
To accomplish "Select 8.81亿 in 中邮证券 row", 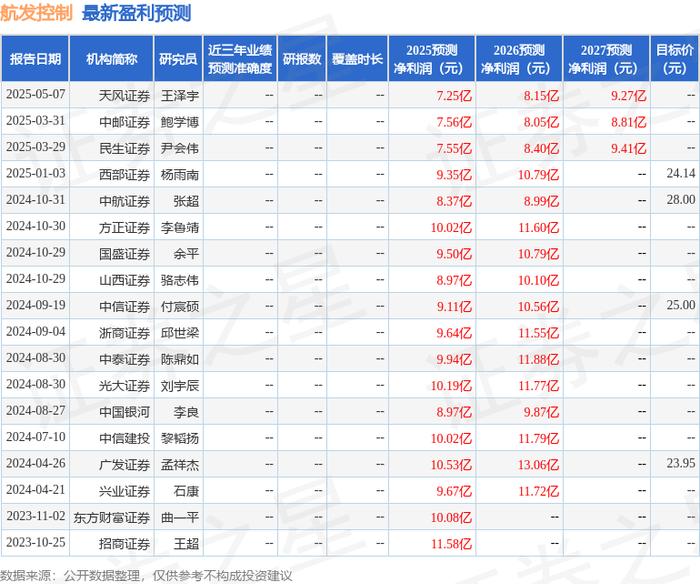I will point(629,122).
